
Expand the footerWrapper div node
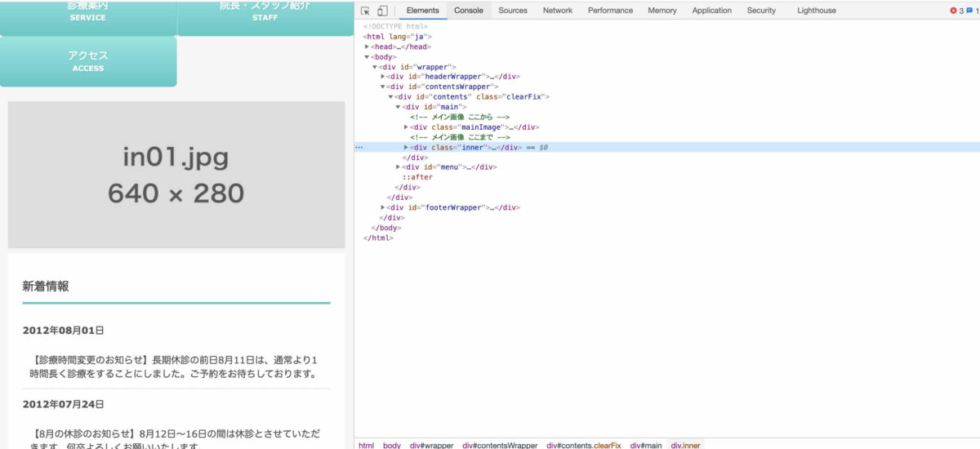click(x=383, y=207)
